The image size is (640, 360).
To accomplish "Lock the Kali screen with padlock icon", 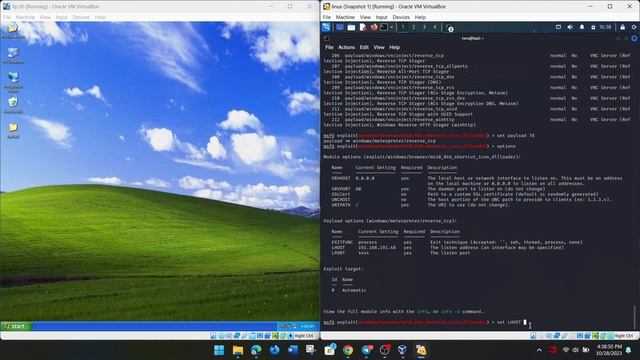I will (622, 27).
